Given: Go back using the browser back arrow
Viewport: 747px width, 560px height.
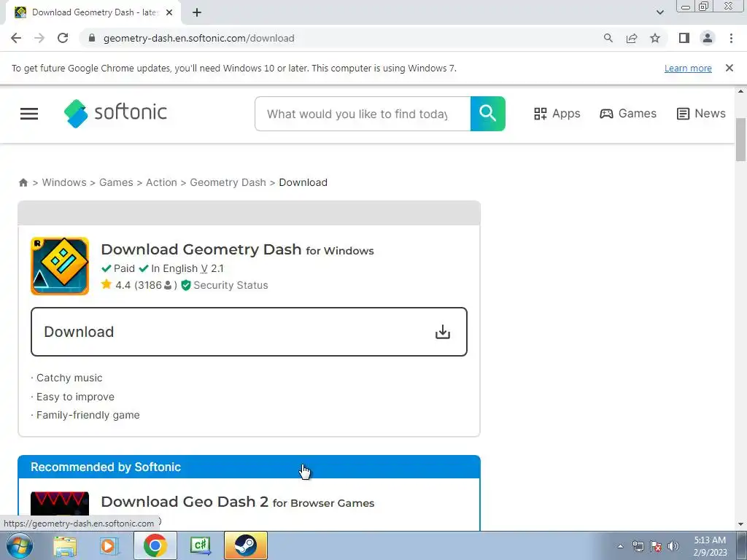Looking at the screenshot, I should click(x=16, y=38).
